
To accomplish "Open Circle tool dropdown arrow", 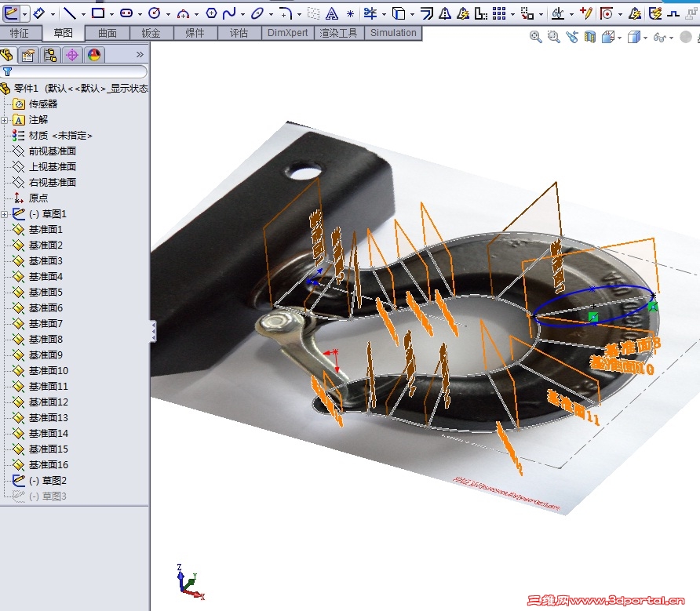I will click(168, 14).
